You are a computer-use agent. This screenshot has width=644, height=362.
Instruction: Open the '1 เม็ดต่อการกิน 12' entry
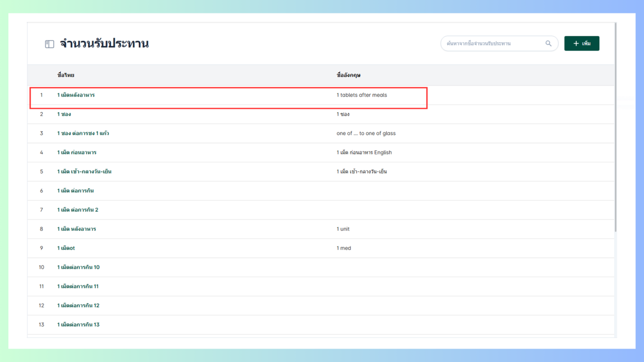coord(78,305)
